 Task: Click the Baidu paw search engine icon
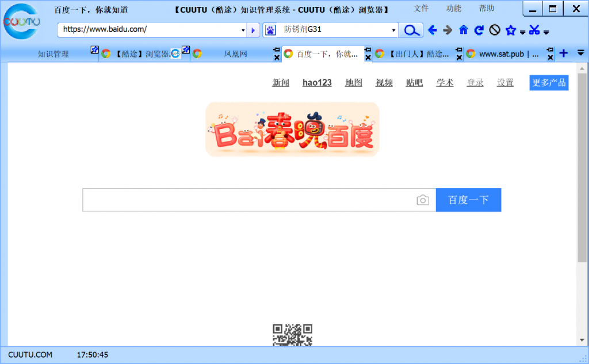(270, 30)
